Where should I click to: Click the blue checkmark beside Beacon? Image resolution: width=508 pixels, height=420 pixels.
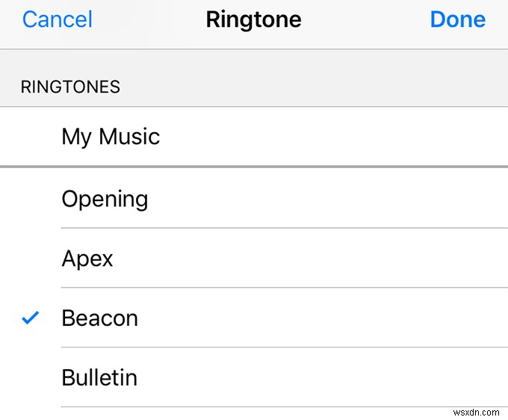[x=30, y=318]
